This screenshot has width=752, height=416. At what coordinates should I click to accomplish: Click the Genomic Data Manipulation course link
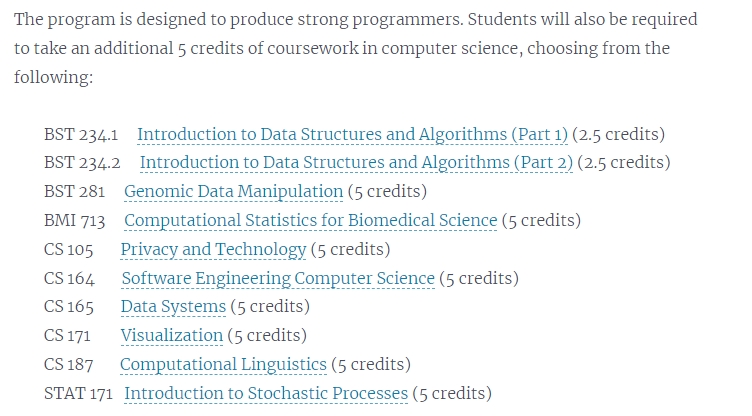(234, 192)
